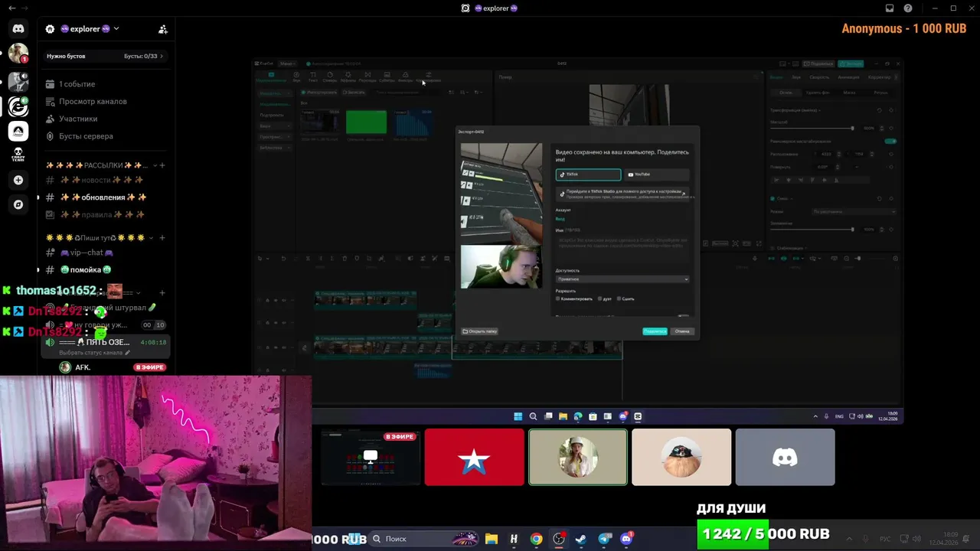Click the green screen media thumbnail in CapCut
This screenshot has height=551, width=980.
366,122
